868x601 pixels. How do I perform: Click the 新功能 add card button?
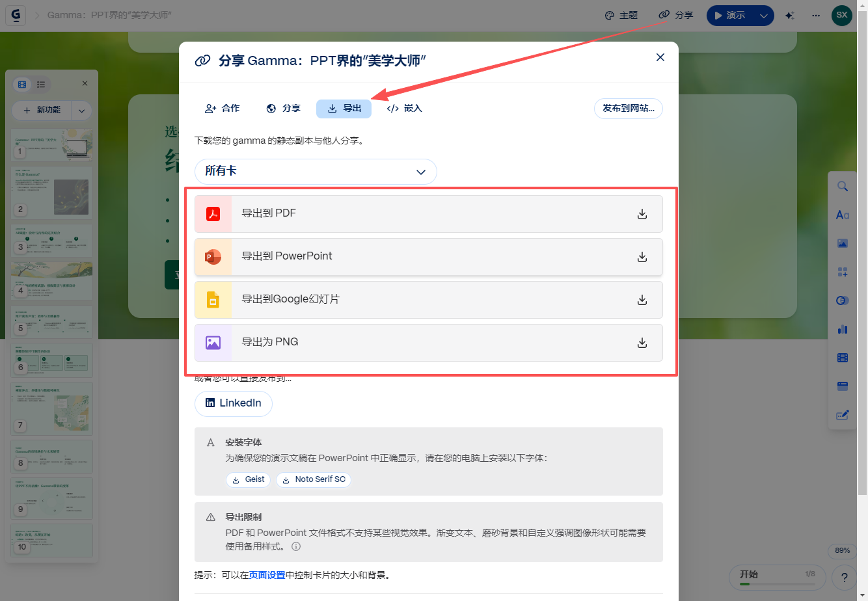click(42, 111)
